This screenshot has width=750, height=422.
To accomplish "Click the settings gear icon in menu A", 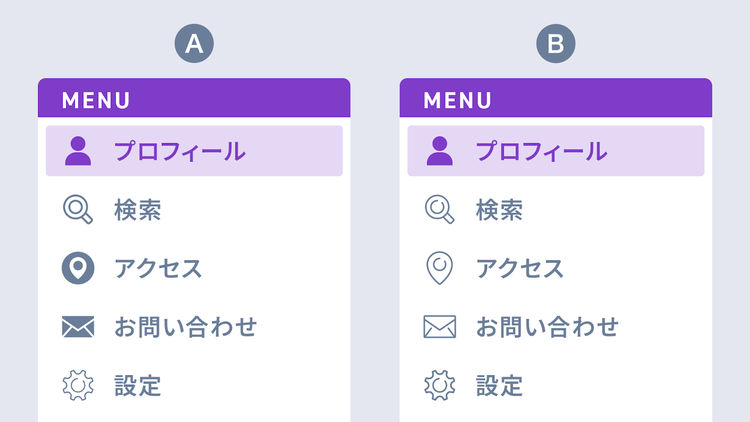I will click(x=78, y=385).
